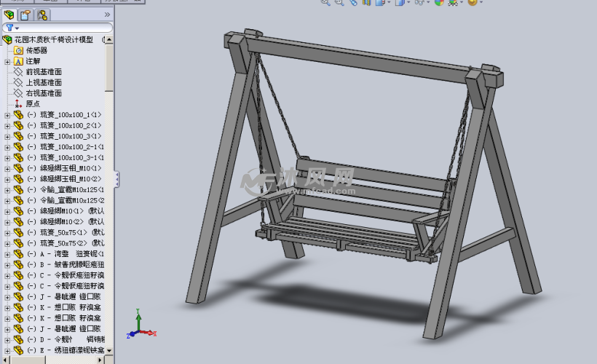Click Zoom to Fit magnifier icon
The image size is (597, 364).
[325, 2]
